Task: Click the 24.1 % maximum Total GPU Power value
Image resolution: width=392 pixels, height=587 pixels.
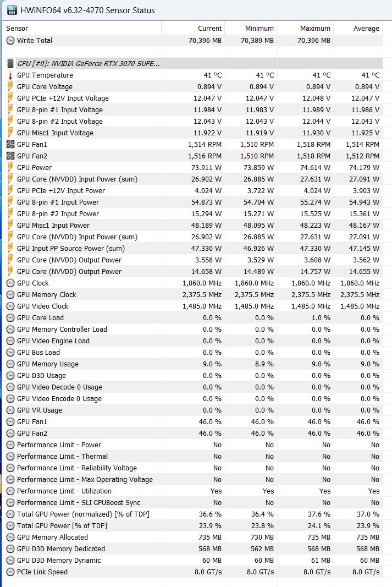Action: point(319,526)
